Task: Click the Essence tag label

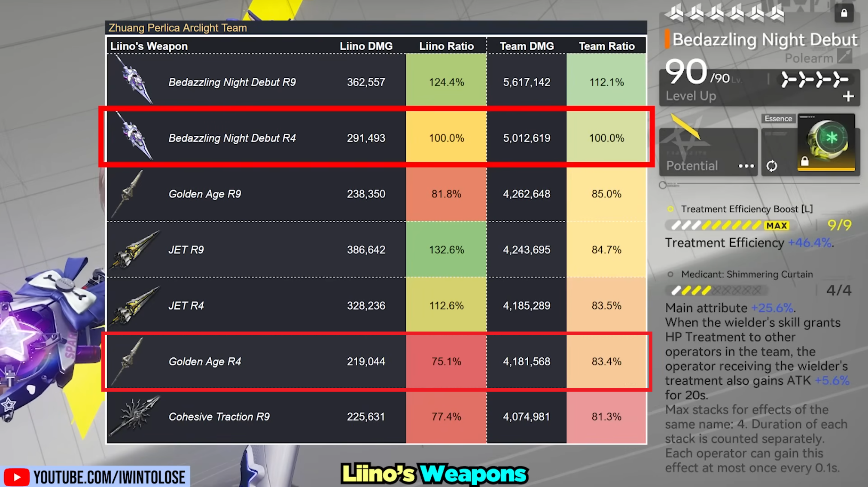Action: click(x=778, y=119)
